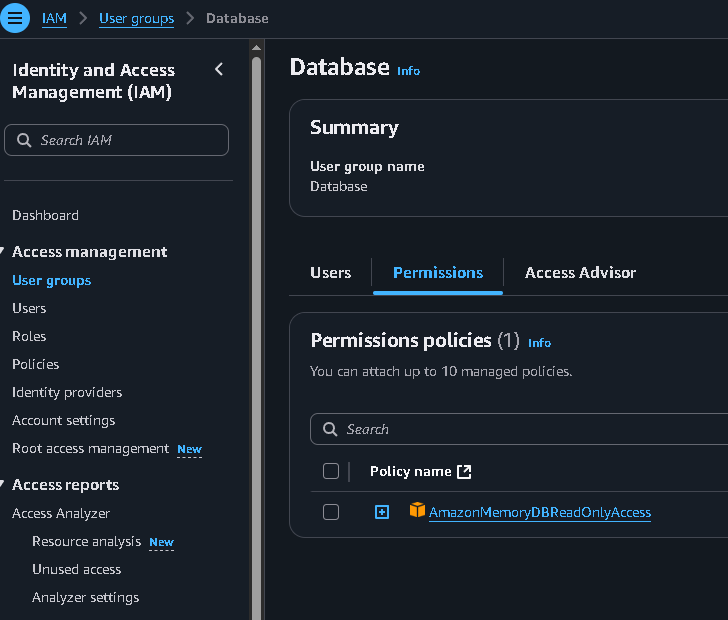Click the orange AWS managed policy cube icon
The width and height of the screenshot is (728, 620).
pyautogui.click(x=417, y=509)
